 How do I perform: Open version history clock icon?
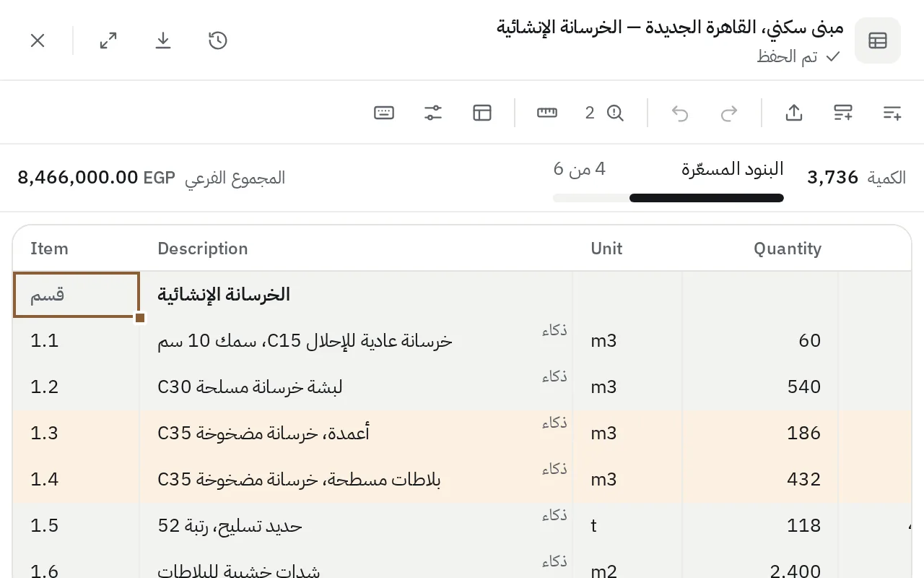pyautogui.click(x=218, y=40)
